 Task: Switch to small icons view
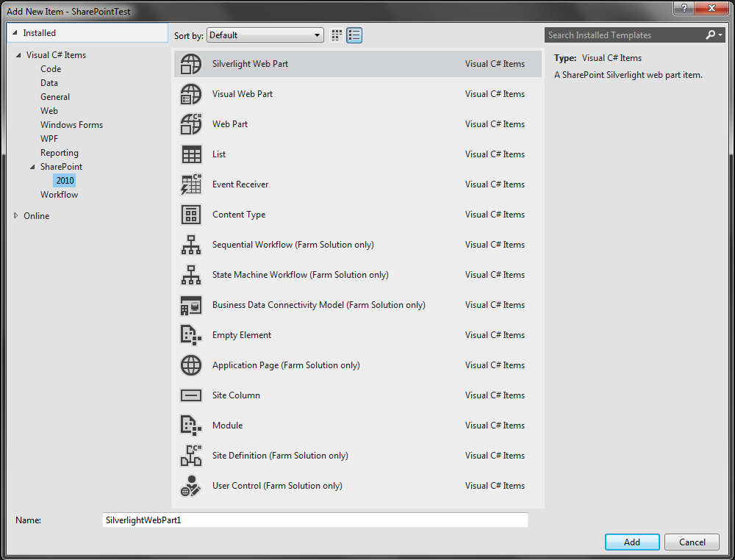coord(337,35)
